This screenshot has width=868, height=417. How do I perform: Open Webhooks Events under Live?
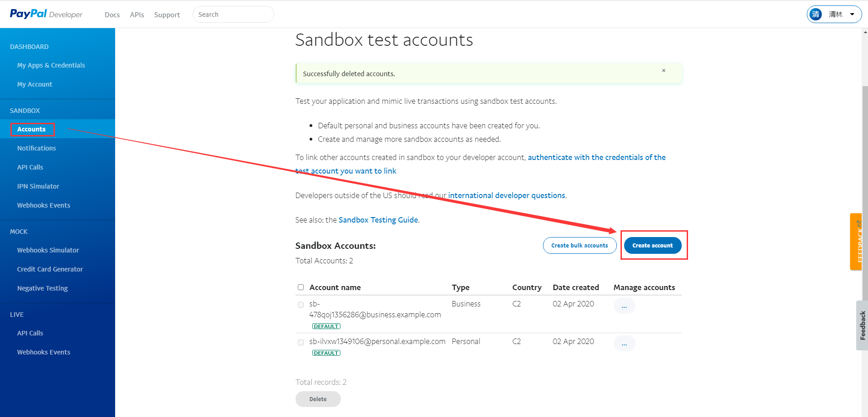[44, 352]
